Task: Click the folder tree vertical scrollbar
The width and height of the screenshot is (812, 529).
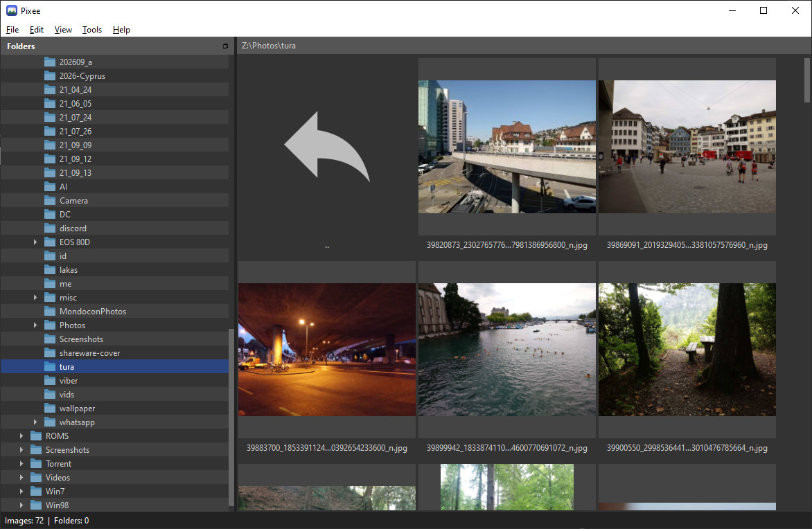Action: click(x=231, y=418)
